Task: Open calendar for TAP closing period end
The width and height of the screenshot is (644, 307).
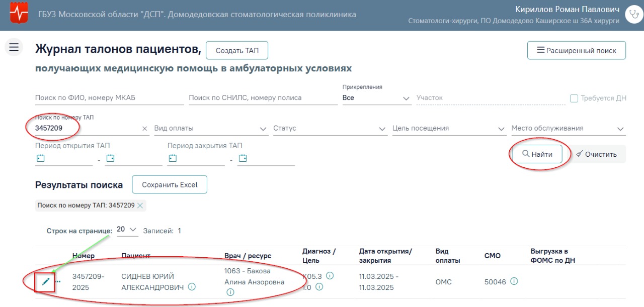Action: [243, 158]
